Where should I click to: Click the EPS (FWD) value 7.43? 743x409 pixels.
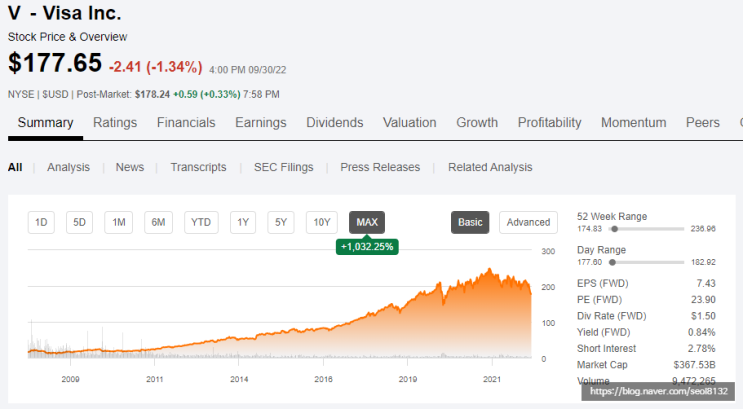pyautogui.click(x=706, y=283)
